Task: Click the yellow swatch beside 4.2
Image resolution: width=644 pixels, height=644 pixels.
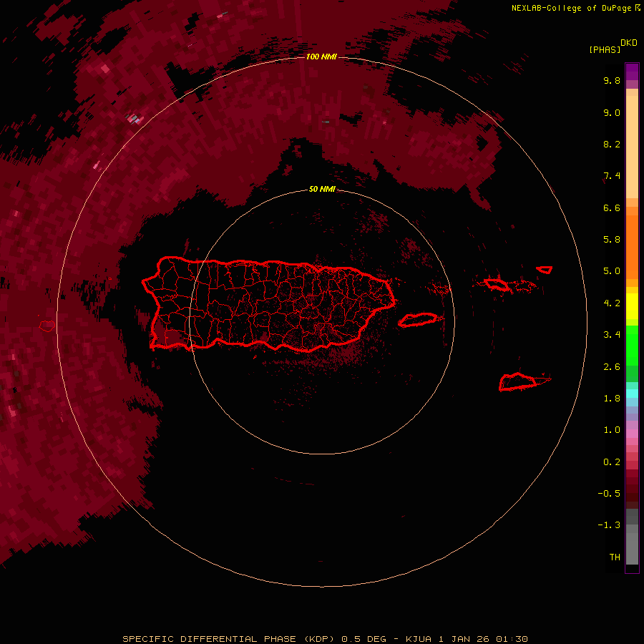Action: coord(632,306)
